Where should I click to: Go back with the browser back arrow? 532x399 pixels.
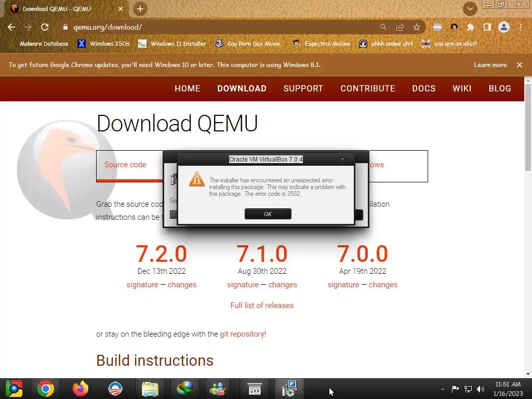11,27
